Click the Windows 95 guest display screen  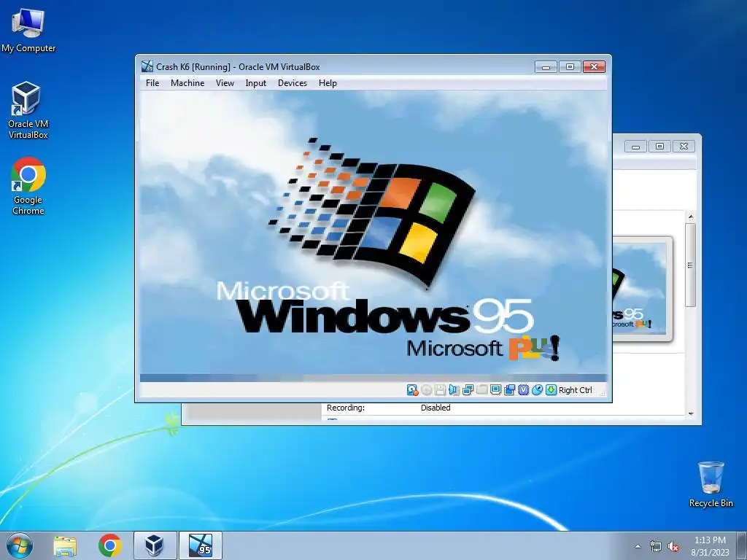373,236
